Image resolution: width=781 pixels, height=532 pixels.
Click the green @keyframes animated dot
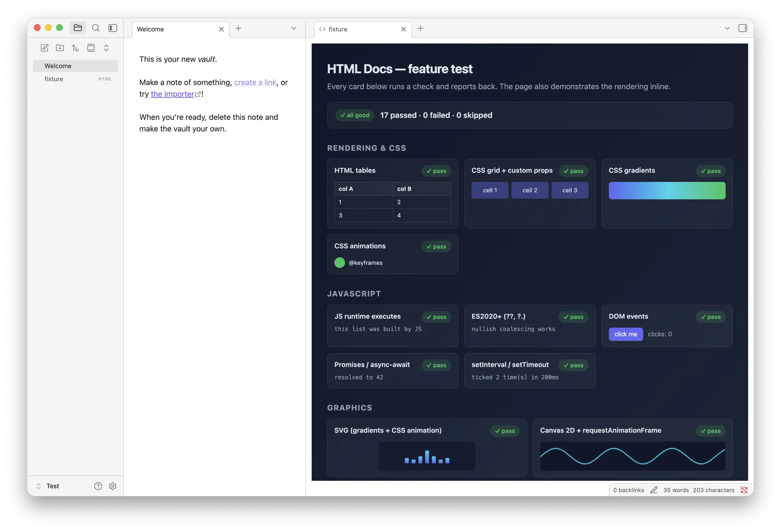click(339, 263)
